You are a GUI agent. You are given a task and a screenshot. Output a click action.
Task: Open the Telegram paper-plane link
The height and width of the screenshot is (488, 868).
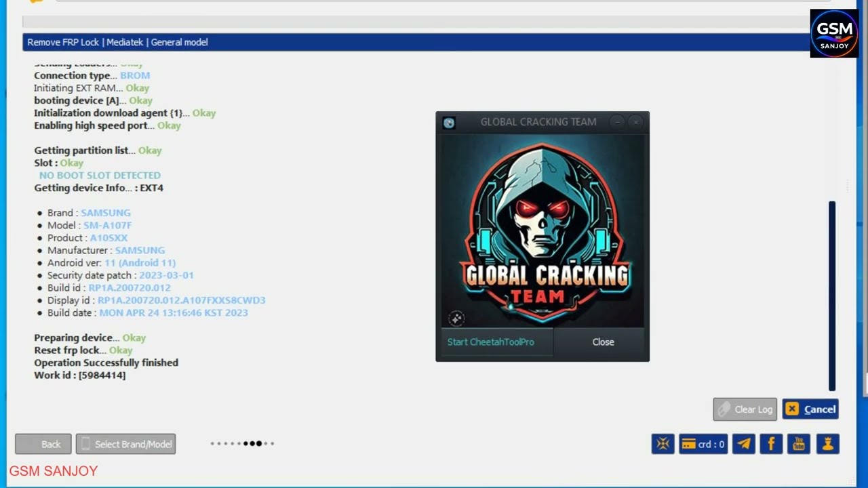pos(744,444)
